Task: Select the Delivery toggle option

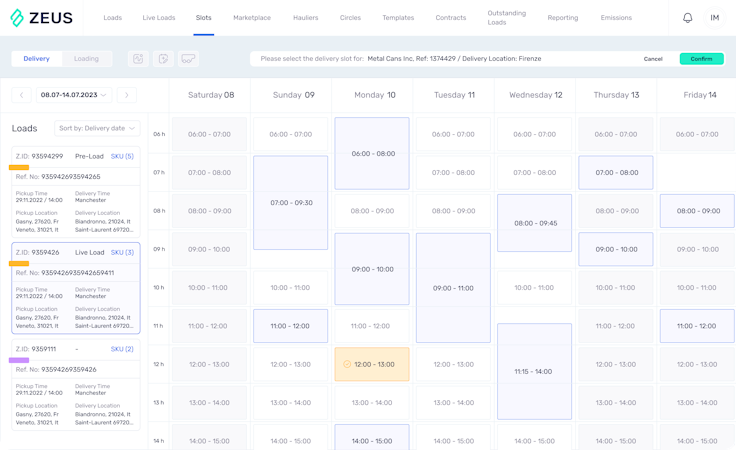Action: [x=36, y=59]
